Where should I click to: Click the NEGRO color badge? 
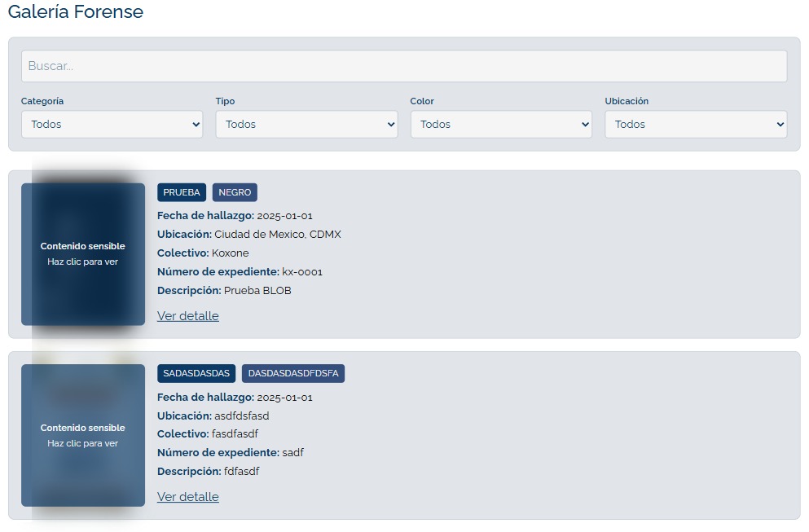(x=235, y=192)
